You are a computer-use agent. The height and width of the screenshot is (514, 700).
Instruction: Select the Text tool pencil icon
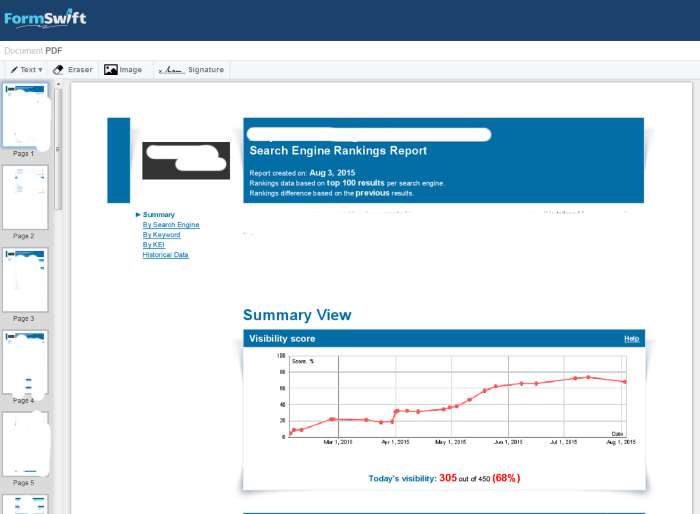tap(14, 70)
